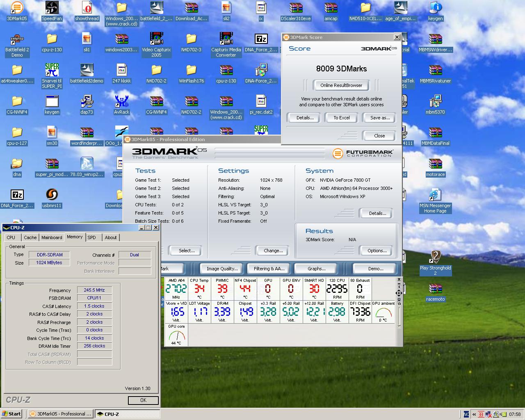Open the 3DMark05 desktop shortcut
The height and width of the screenshot is (420, 525).
click(x=17, y=11)
